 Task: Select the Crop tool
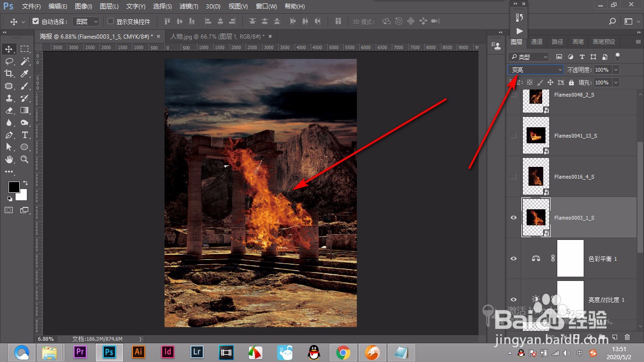[x=9, y=74]
